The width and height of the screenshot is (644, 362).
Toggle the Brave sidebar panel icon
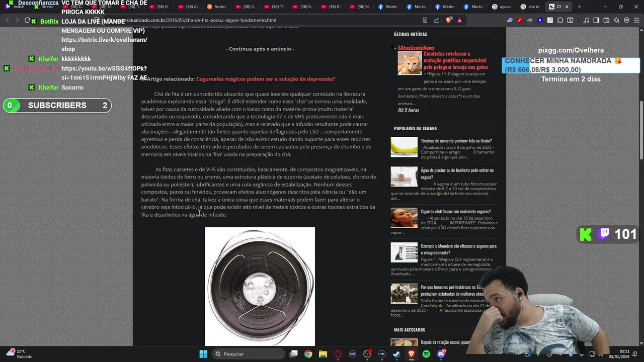596,20
